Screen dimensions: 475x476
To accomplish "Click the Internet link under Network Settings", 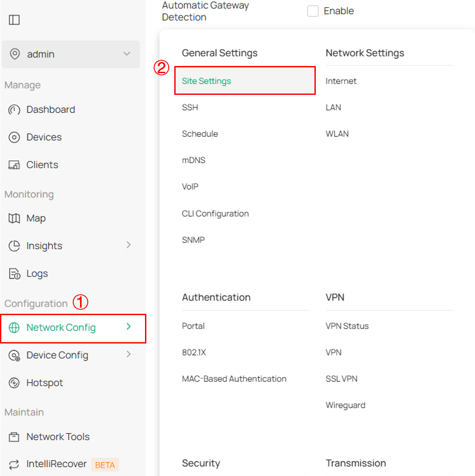I will coord(341,81).
